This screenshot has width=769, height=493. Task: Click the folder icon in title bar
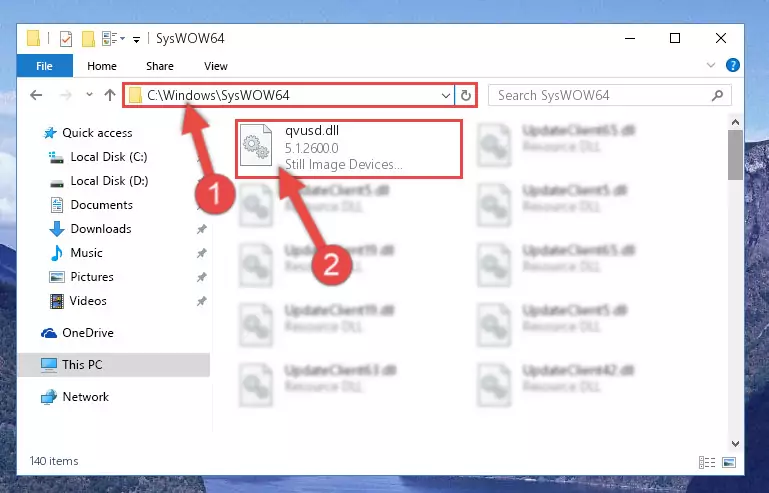point(33,38)
